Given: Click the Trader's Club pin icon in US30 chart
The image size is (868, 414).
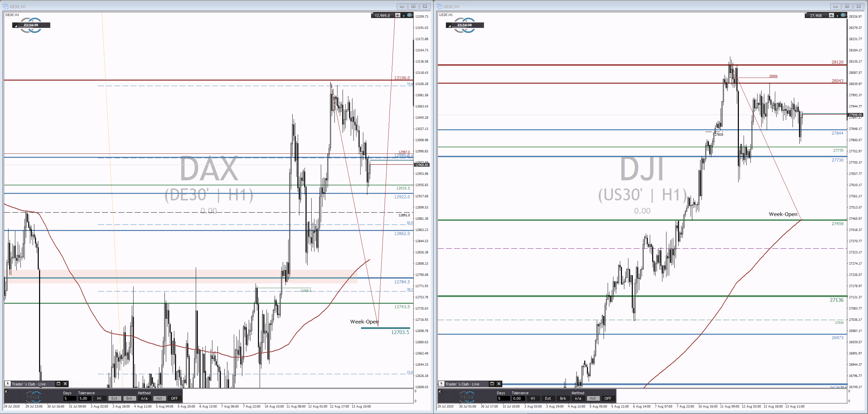Looking at the screenshot, I should click(441, 384).
